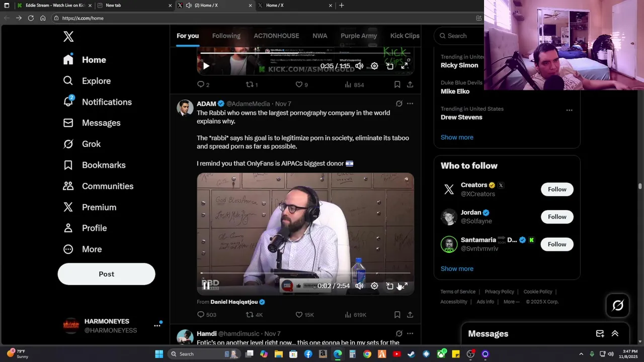The width and height of the screenshot is (644, 362).
Task: Click the X logo in the sidebar
Action: coord(68,36)
